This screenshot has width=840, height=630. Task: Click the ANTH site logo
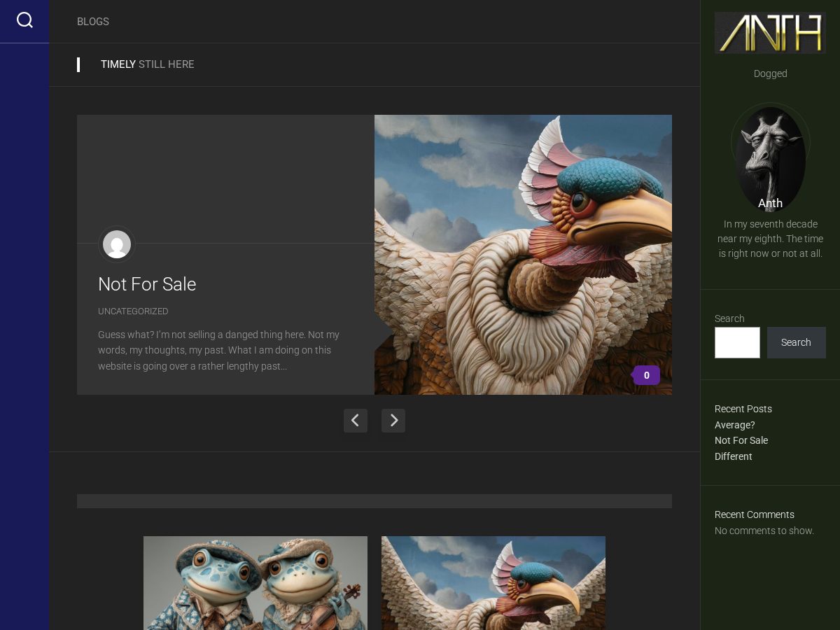(x=770, y=33)
